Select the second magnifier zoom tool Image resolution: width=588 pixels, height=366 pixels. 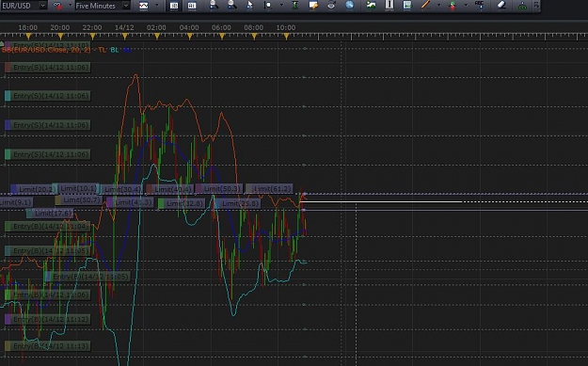pos(231,5)
